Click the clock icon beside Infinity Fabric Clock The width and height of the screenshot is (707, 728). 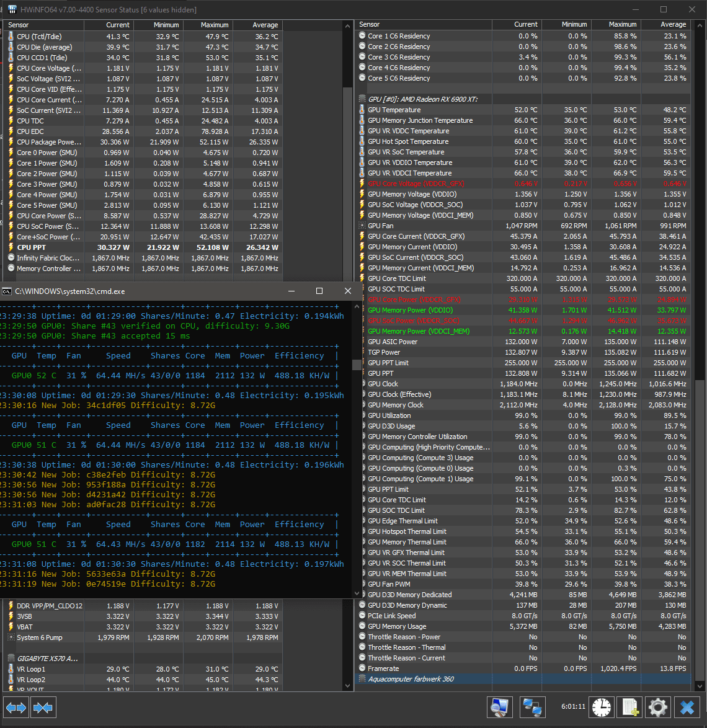pos(11,258)
